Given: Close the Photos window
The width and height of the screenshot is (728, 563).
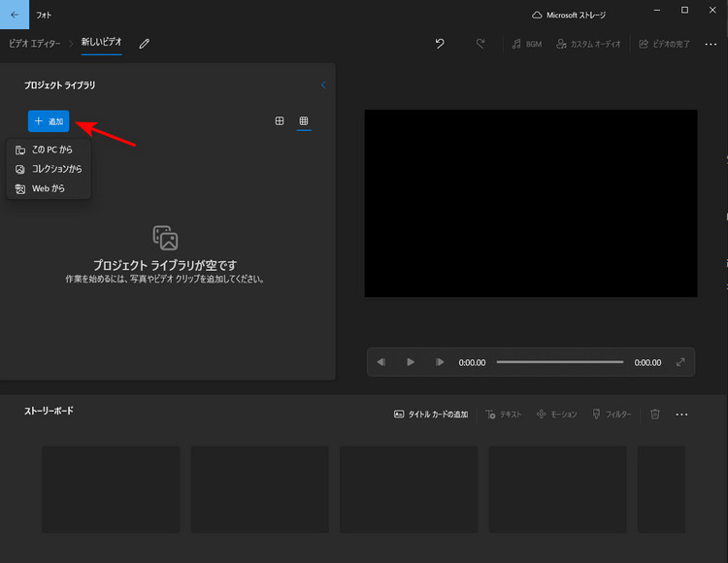Looking at the screenshot, I should coord(712,11).
